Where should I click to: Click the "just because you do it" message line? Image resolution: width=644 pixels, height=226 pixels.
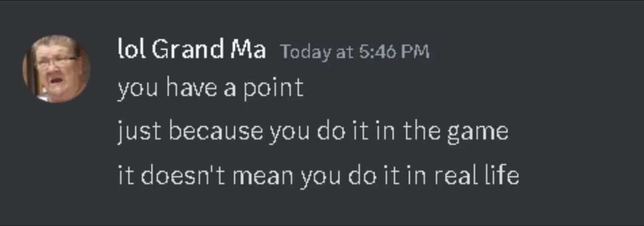point(312,132)
